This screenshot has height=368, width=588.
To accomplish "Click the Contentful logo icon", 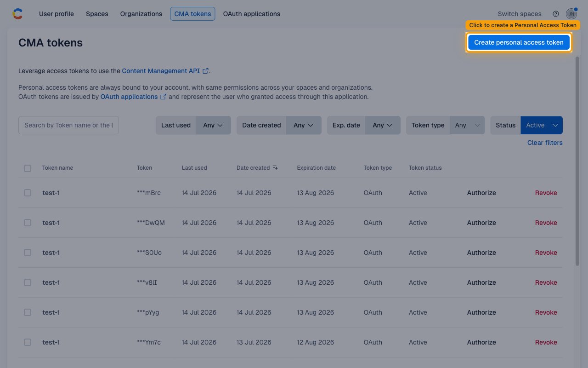I will (17, 14).
